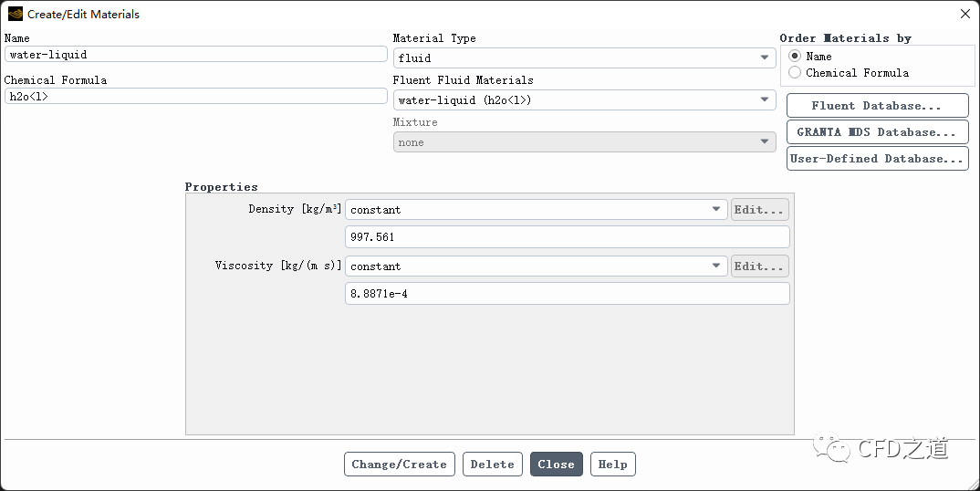
Task: Click the Density [kg/m³] label
Action: click(x=295, y=209)
